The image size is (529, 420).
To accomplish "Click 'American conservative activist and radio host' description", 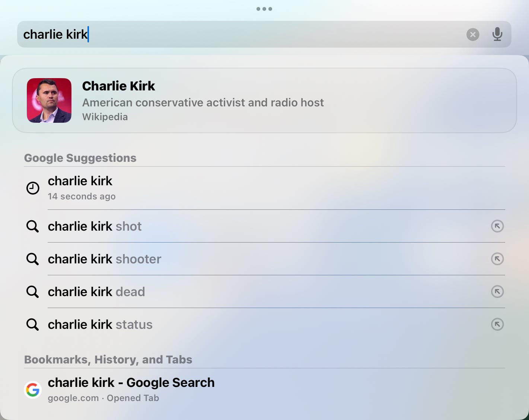I will (203, 102).
